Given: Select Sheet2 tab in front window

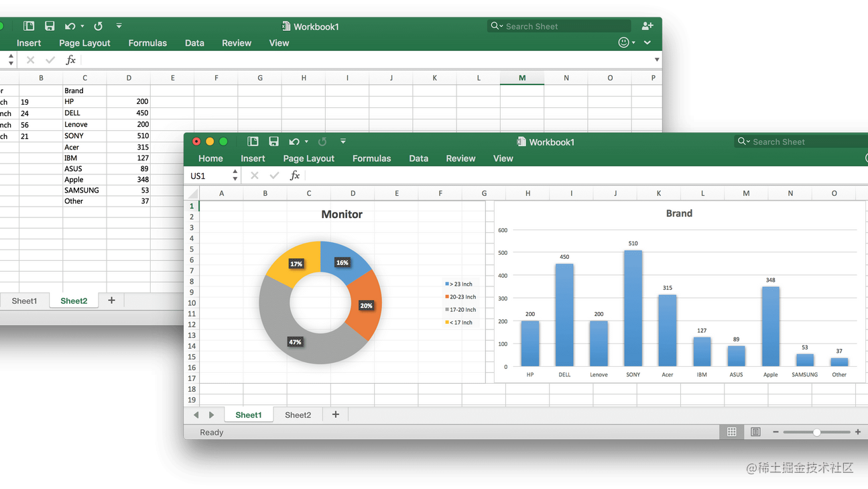Looking at the screenshot, I should [x=298, y=415].
